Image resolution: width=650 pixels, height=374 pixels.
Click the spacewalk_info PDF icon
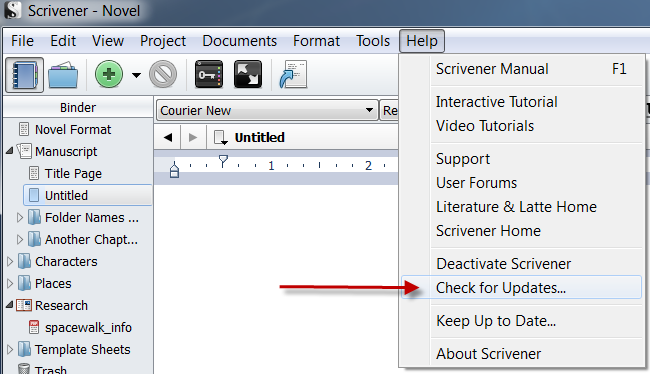point(34,327)
